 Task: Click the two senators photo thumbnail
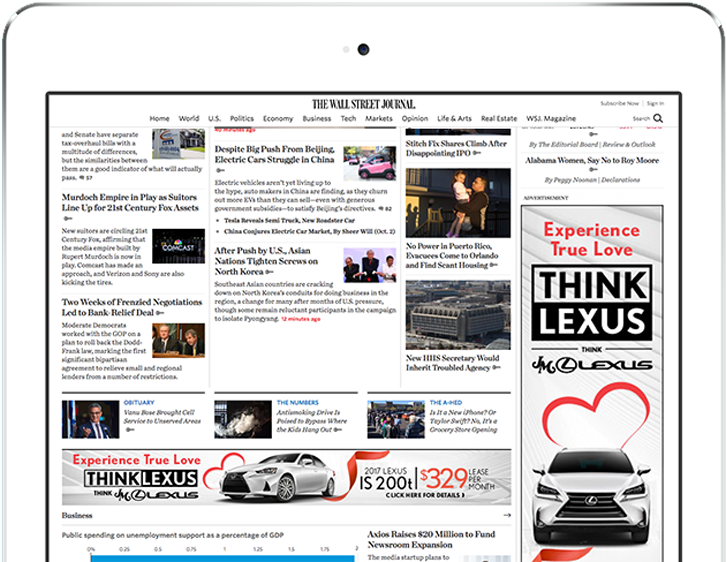tap(179, 340)
